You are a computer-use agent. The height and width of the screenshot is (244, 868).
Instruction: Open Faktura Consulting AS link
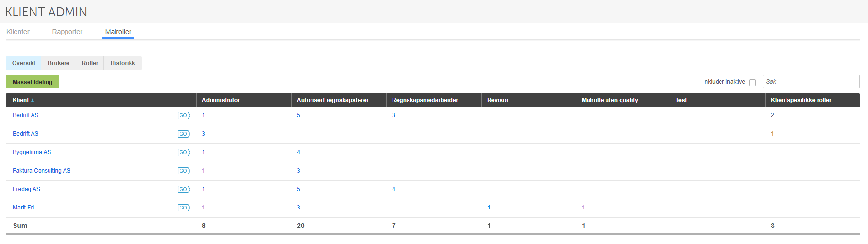pyautogui.click(x=42, y=171)
